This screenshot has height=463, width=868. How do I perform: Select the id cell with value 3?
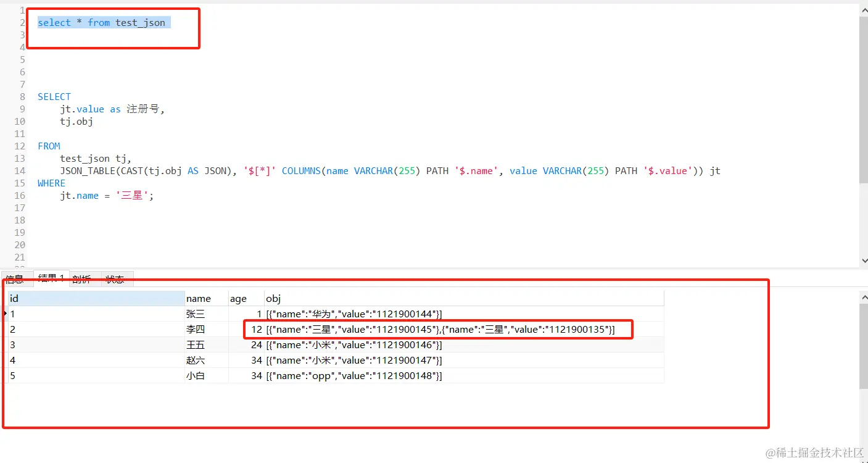point(96,344)
